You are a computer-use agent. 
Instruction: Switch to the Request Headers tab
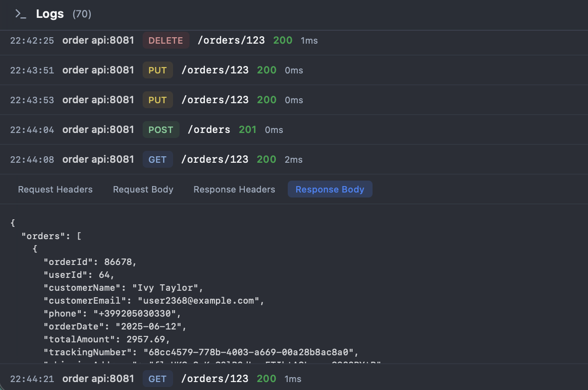coord(55,189)
